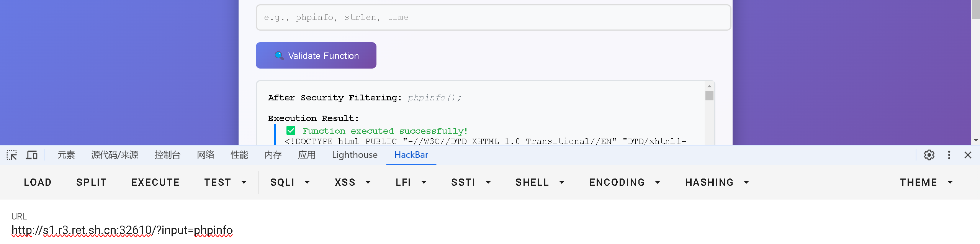Click the green success checkmark icon
Viewport: 980px width, 244px height.
[291, 131]
